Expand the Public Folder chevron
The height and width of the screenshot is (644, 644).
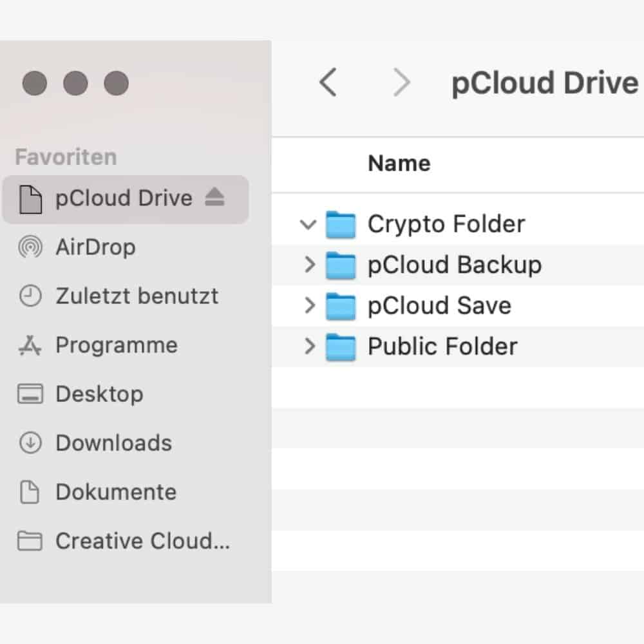pyautogui.click(x=310, y=346)
